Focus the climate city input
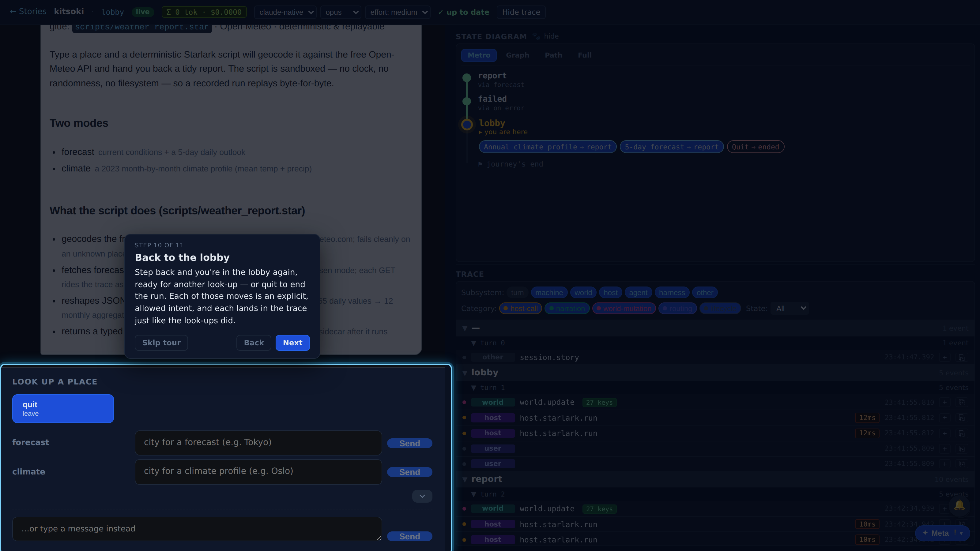 pyautogui.click(x=258, y=471)
